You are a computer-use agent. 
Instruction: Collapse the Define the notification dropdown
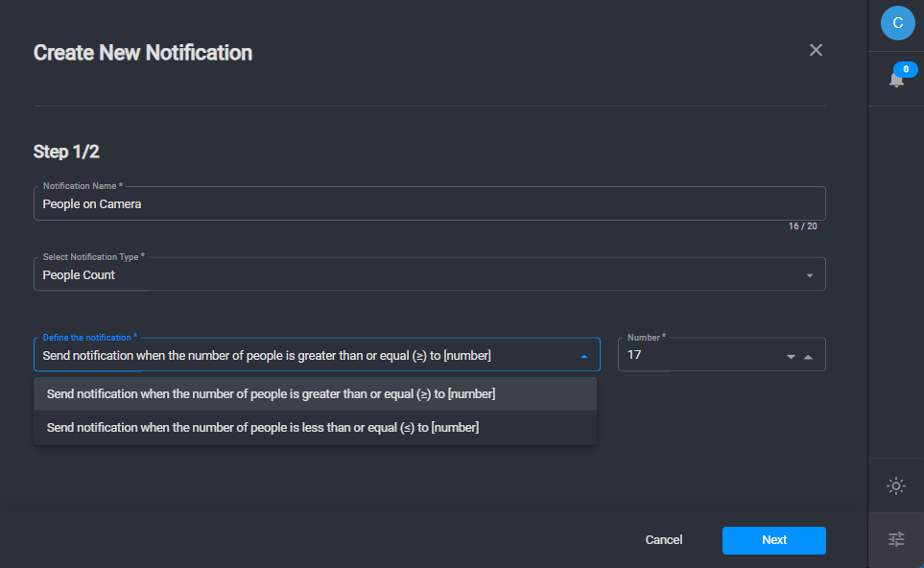(584, 356)
